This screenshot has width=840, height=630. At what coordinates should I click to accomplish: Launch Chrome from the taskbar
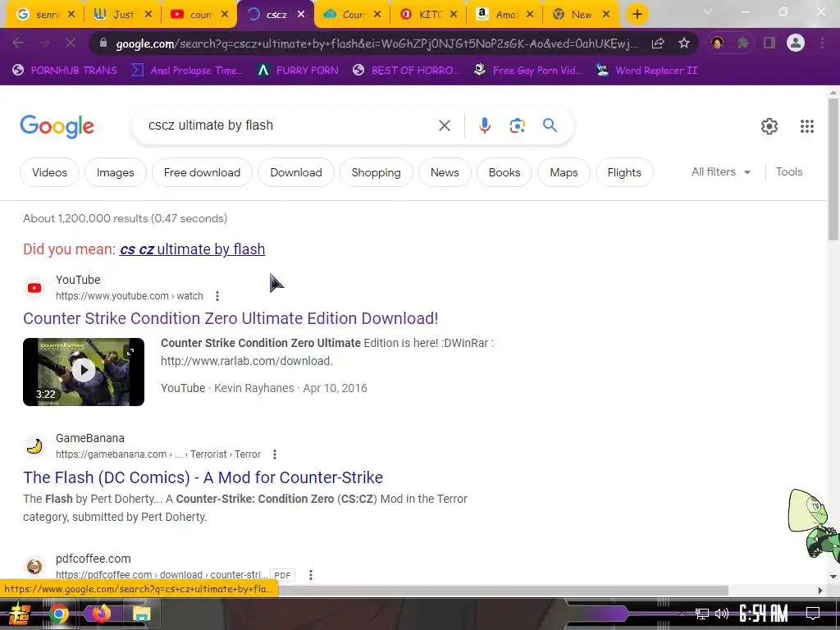pos(59,614)
